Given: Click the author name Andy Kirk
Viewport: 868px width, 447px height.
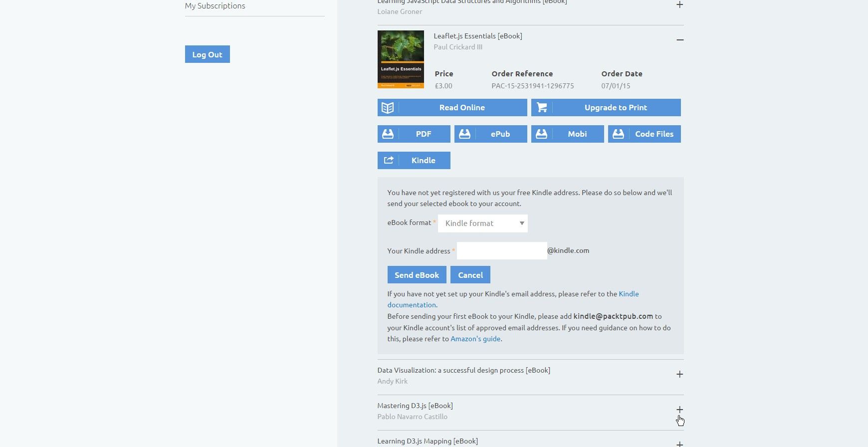Looking at the screenshot, I should [392, 381].
